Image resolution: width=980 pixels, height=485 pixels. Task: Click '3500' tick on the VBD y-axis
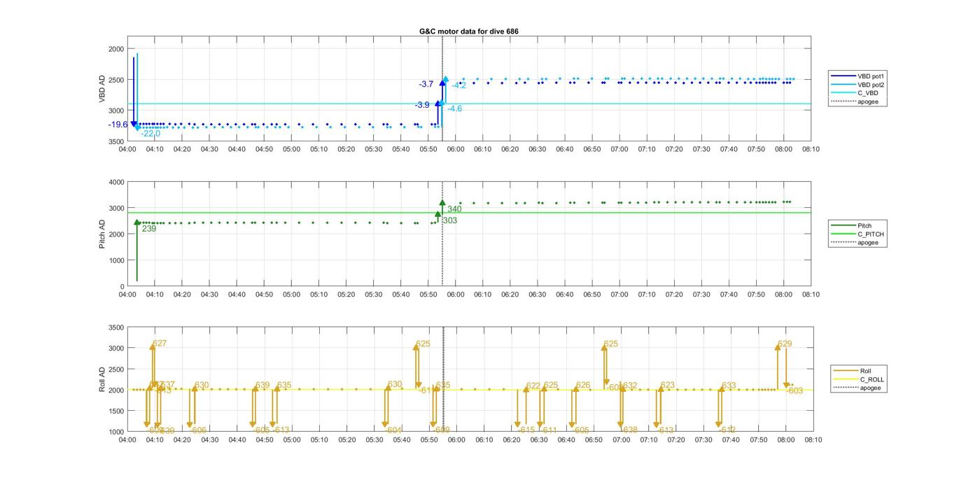[x=117, y=141]
